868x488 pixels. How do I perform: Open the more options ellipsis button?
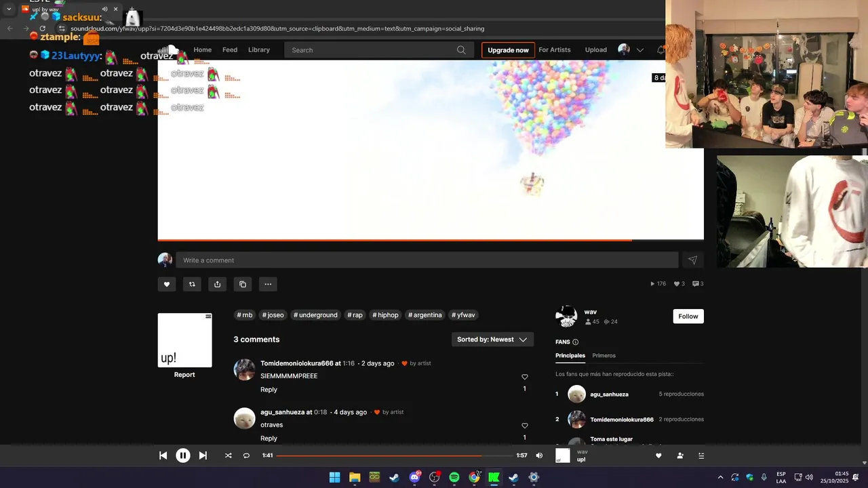tap(268, 284)
